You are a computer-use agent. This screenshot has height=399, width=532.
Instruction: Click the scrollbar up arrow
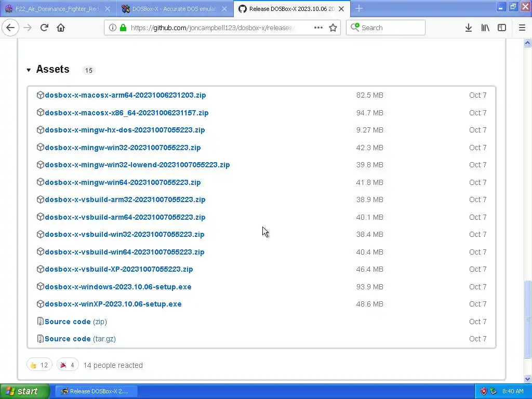[x=527, y=43]
